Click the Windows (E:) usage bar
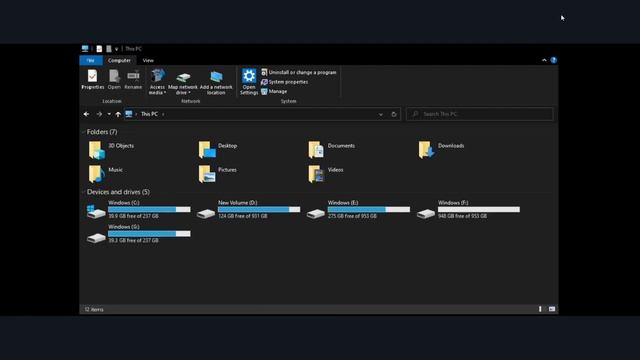 (x=369, y=209)
